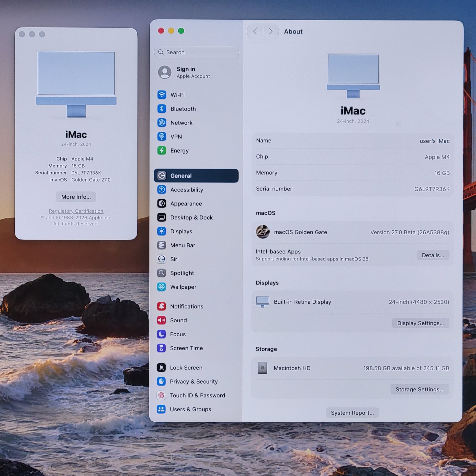The width and height of the screenshot is (476, 476).
Task: Click the serial number G6L9T7R36K in Settings
Action: [432, 189]
